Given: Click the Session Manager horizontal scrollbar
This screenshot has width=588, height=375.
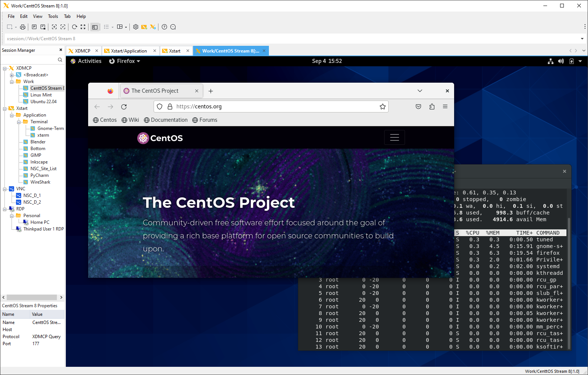Looking at the screenshot, I should pyautogui.click(x=32, y=297).
